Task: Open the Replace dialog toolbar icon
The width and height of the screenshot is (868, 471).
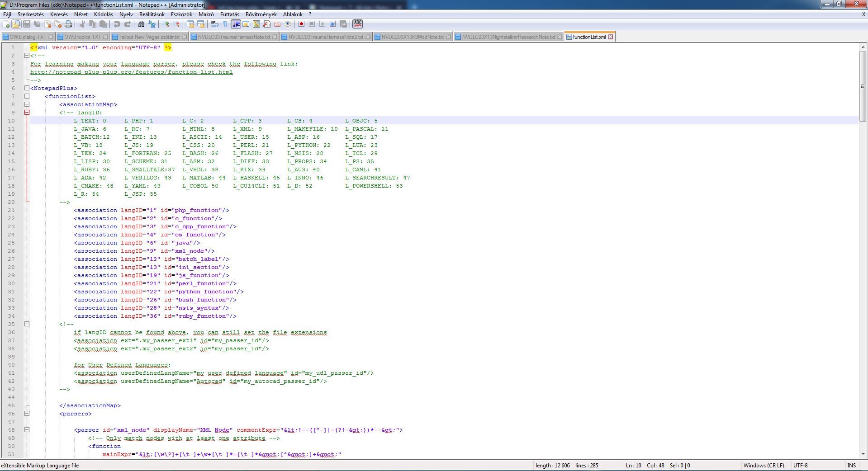Action: click(152, 24)
